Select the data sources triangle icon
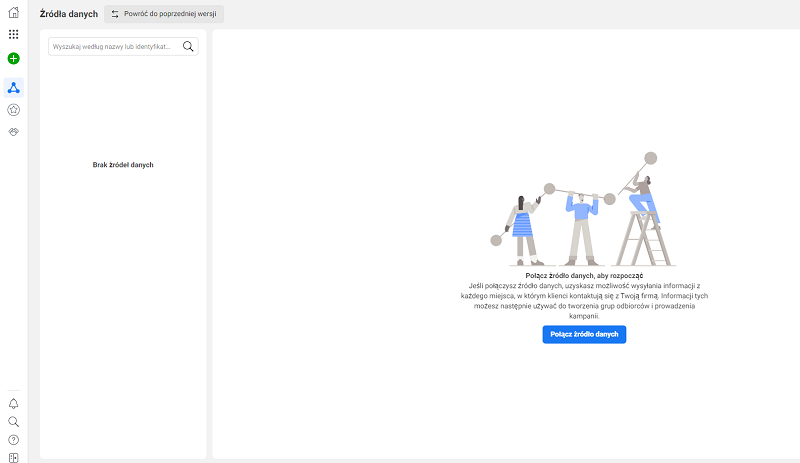 click(x=14, y=87)
